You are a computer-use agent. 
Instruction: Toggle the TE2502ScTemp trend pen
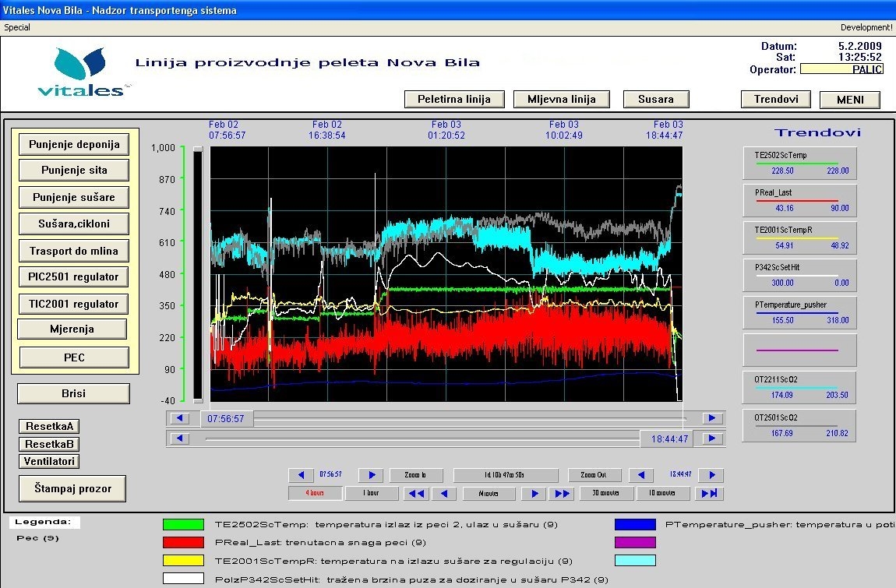(x=799, y=164)
